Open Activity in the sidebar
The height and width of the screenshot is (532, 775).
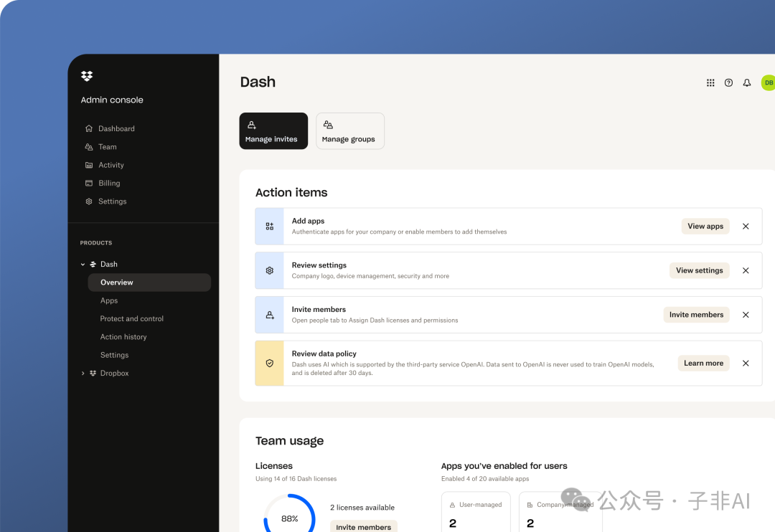pyautogui.click(x=111, y=165)
